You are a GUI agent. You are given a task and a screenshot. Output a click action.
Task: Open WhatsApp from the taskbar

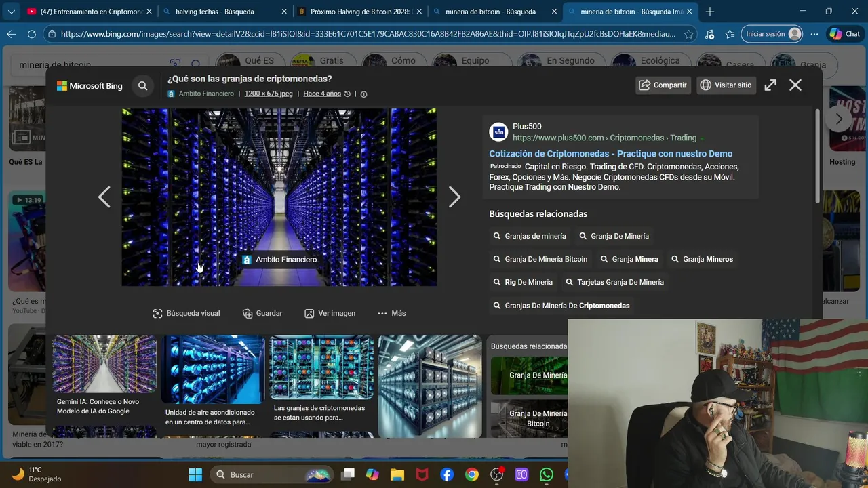[x=547, y=474]
